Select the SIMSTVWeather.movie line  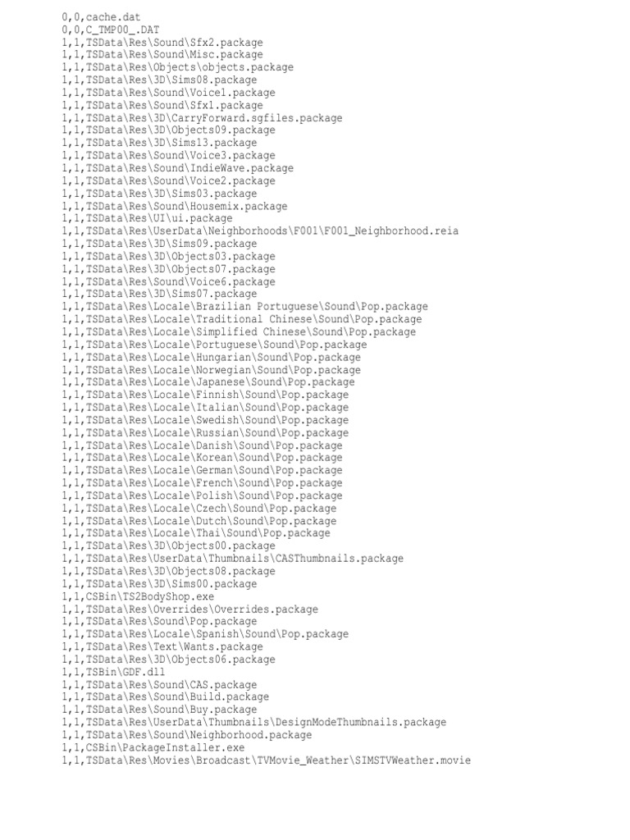click(267, 760)
